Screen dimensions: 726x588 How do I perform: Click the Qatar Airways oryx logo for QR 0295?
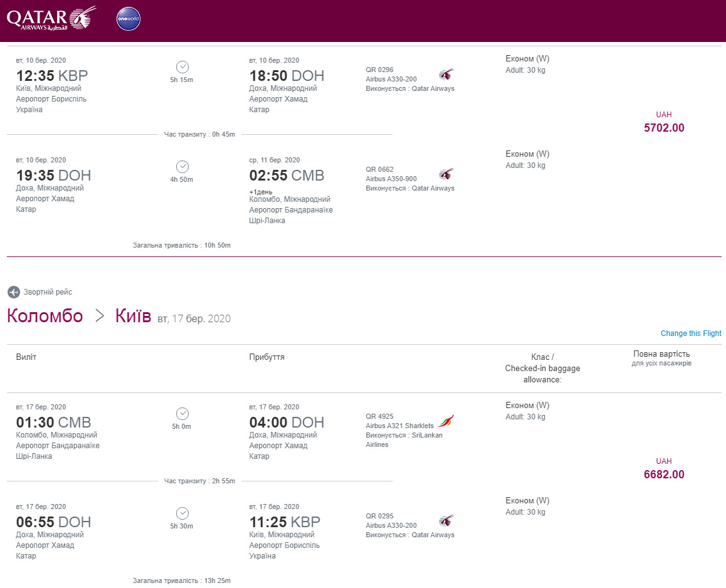pyautogui.click(x=446, y=520)
